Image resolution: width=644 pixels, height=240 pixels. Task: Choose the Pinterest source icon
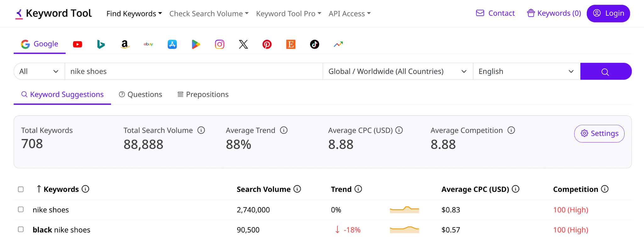click(267, 44)
